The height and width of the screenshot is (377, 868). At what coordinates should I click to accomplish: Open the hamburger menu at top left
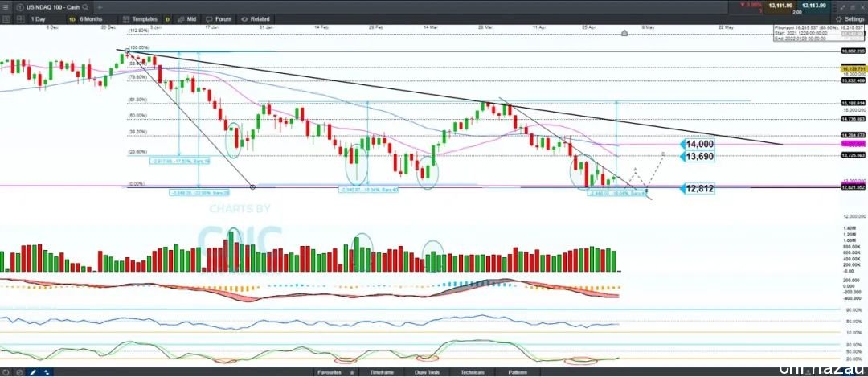pos(6,7)
